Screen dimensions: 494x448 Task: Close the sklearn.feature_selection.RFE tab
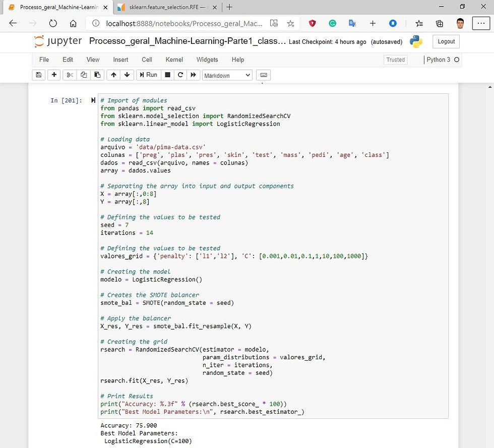click(x=215, y=7)
